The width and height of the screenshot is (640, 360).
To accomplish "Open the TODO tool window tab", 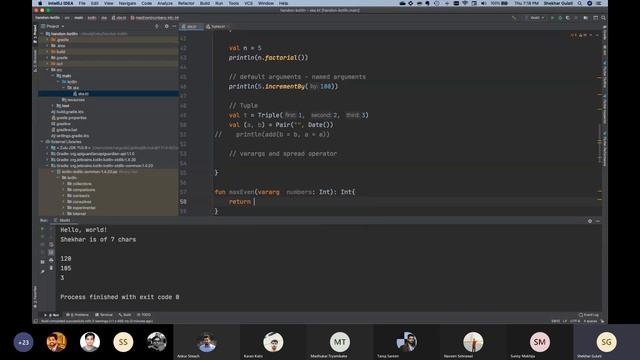I will coord(144,315).
